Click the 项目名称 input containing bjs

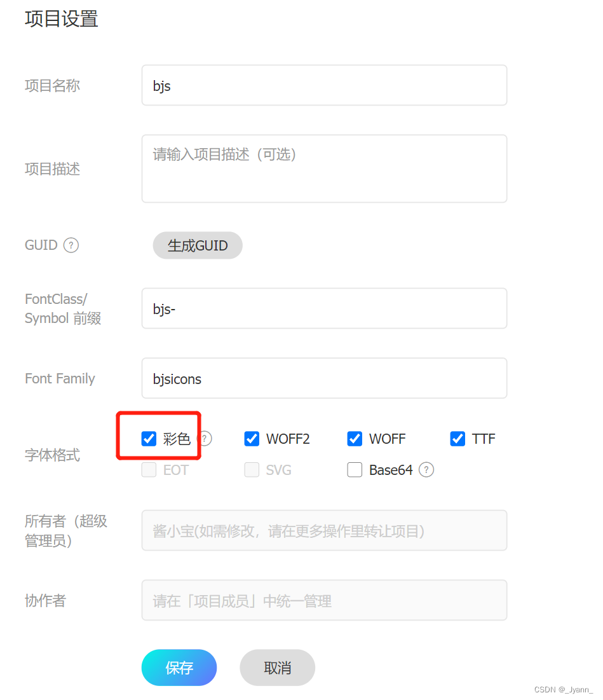click(324, 85)
